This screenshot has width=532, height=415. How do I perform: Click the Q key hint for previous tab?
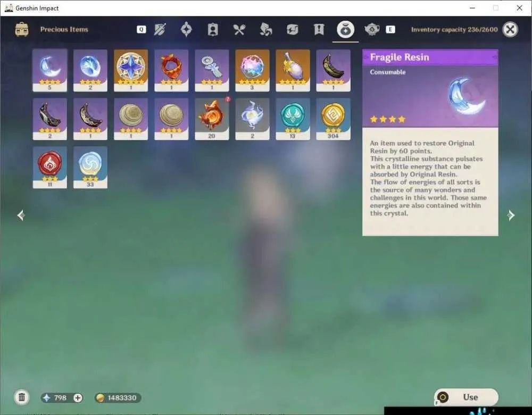pyautogui.click(x=141, y=29)
